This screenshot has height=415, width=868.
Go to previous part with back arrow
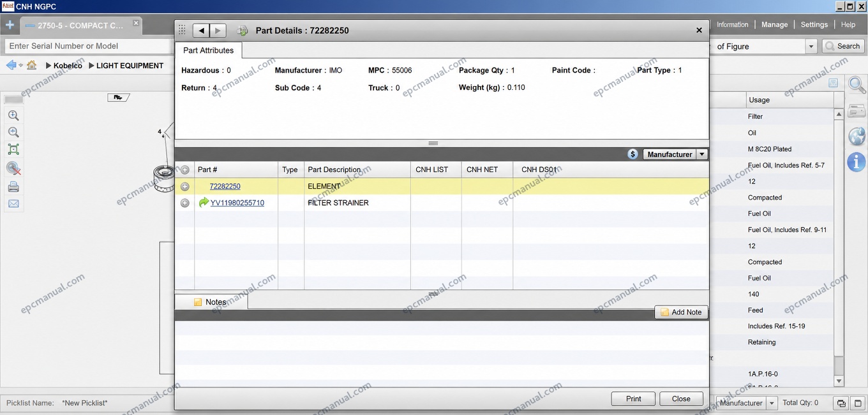coord(201,30)
